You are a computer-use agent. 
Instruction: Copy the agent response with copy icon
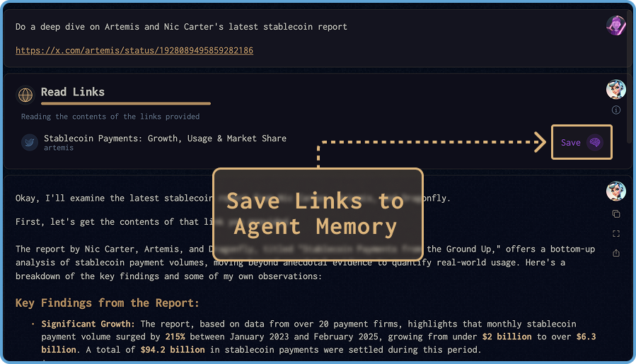(615, 213)
